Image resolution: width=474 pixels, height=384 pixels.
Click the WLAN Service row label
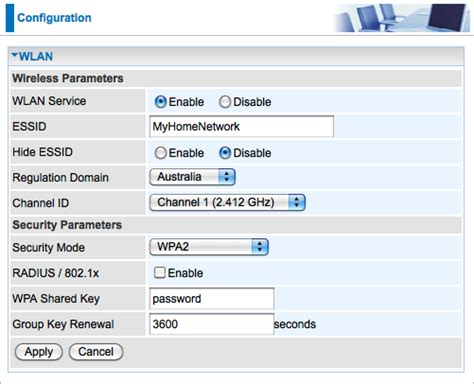tap(49, 101)
